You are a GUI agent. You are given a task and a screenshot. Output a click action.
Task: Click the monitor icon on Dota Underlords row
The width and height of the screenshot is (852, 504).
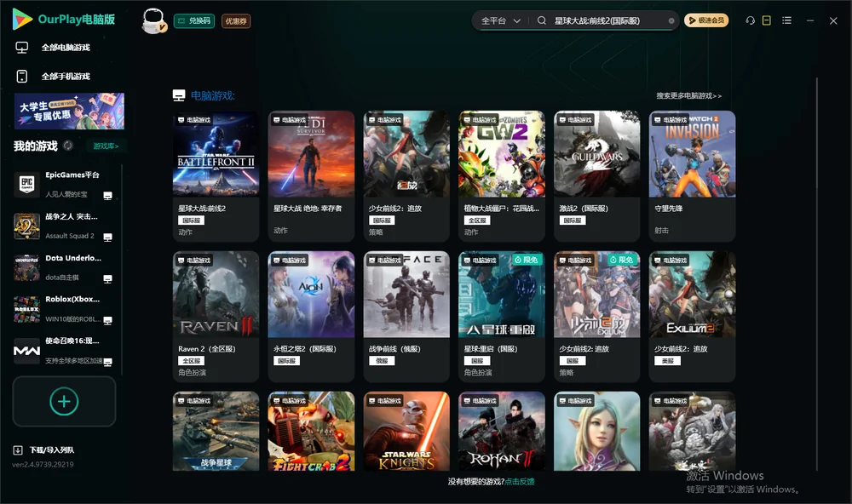coord(107,278)
